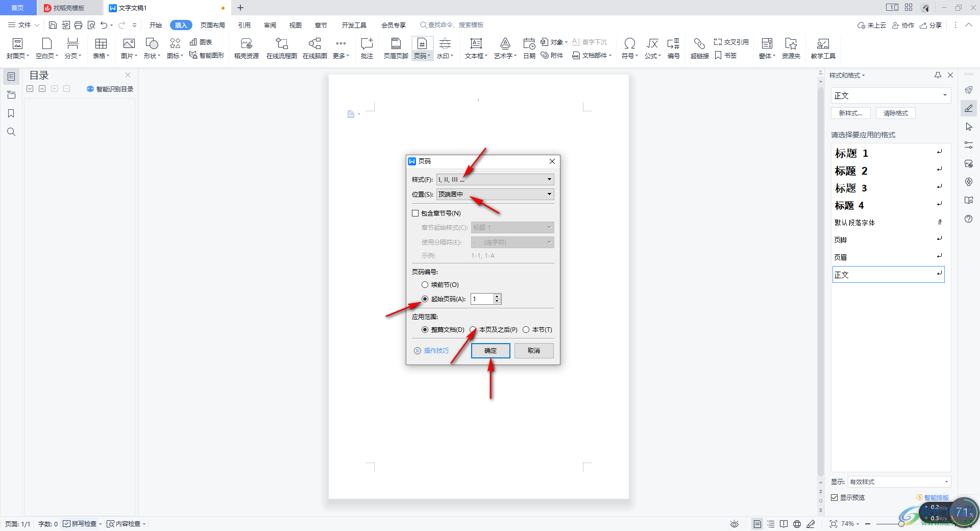Insert a picture using 图片 icon
The height and width of the screenshot is (531, 980).
click(x=129, y=49)
